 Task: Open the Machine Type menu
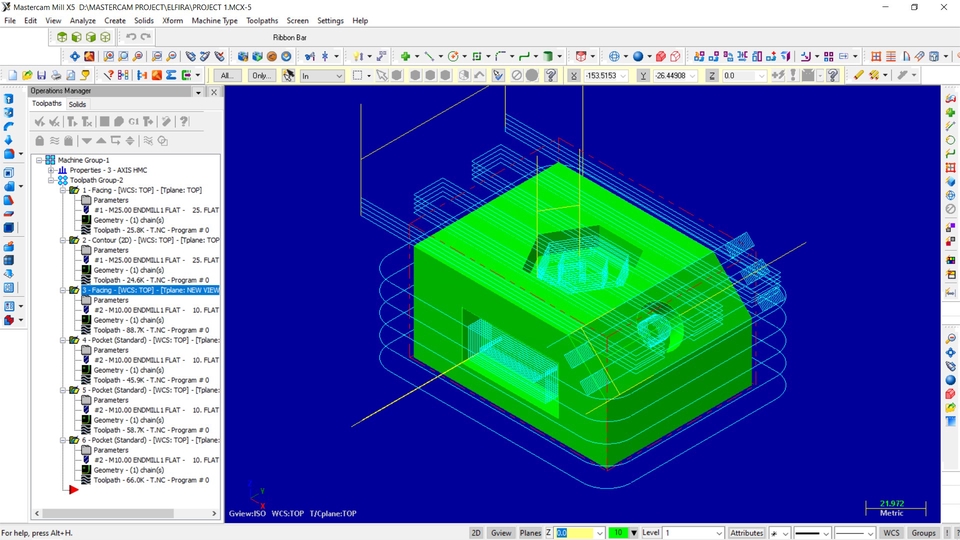point(214,20)
